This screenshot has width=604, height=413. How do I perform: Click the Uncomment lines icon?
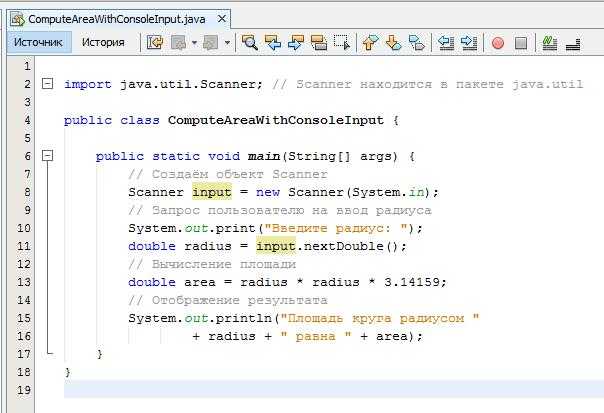[573, 44]
